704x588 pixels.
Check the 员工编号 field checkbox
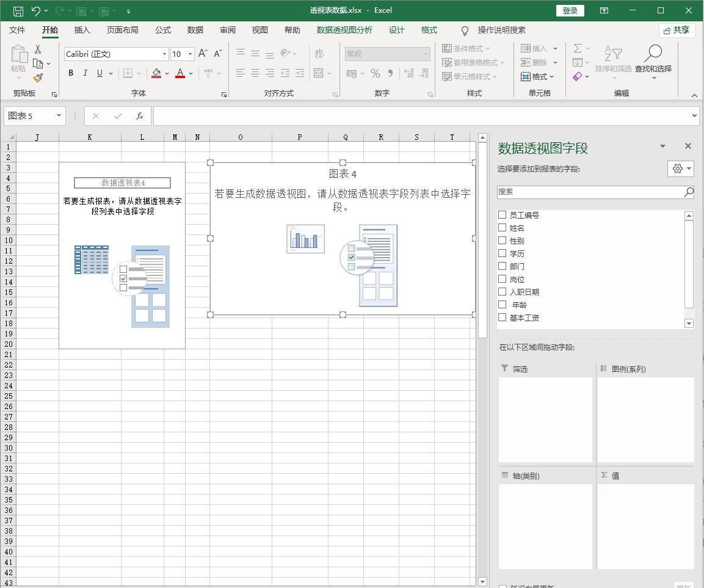click(x=503, y=215)
